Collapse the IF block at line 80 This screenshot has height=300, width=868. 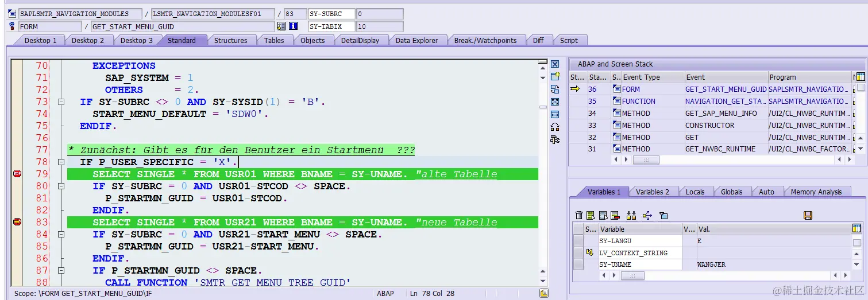pos(61,186)
